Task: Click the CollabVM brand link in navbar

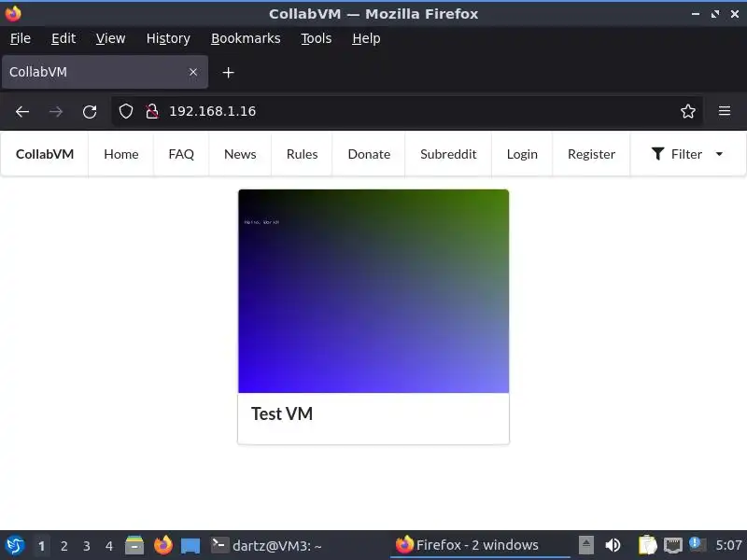Action: [x=45, y=154]
